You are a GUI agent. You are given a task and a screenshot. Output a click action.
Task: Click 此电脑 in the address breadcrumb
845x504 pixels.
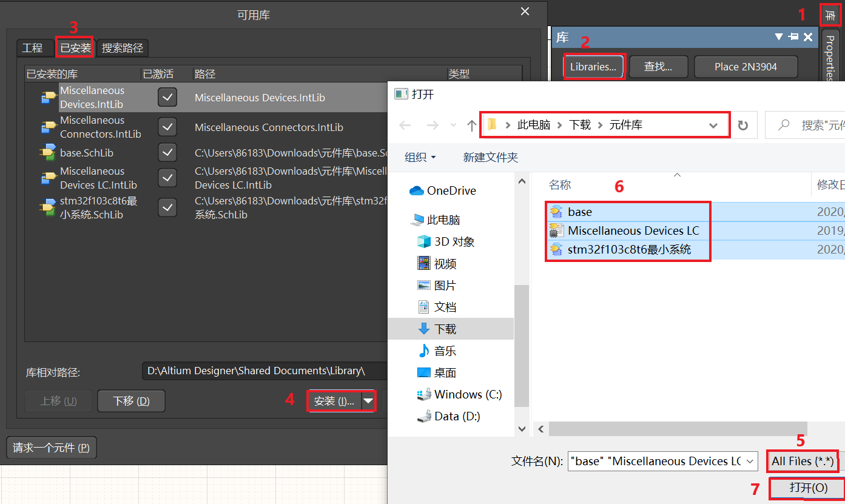coord(533,125)
